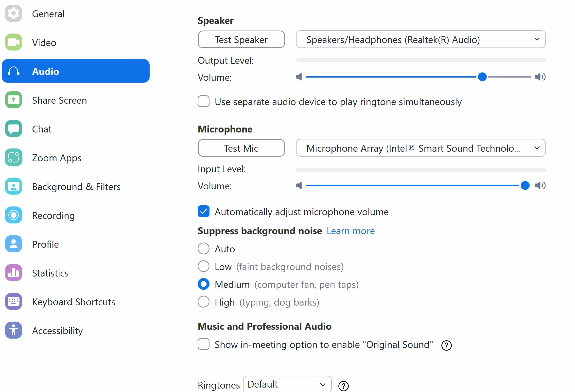
Task: Open the Ringtones Default dropdown
Action: click(287, 385)
